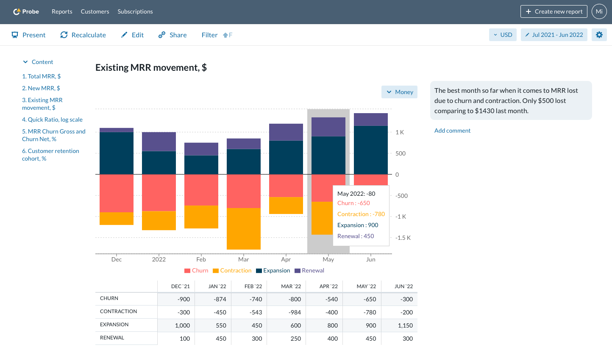Click Create new report button
The image size is (612, 364).
(x=554, y=11)
